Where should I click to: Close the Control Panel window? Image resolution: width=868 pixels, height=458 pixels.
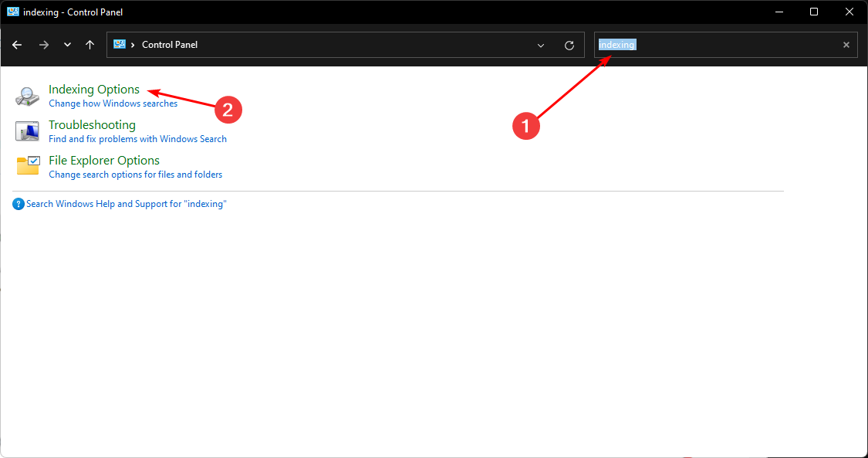click(x=849, y=12)
